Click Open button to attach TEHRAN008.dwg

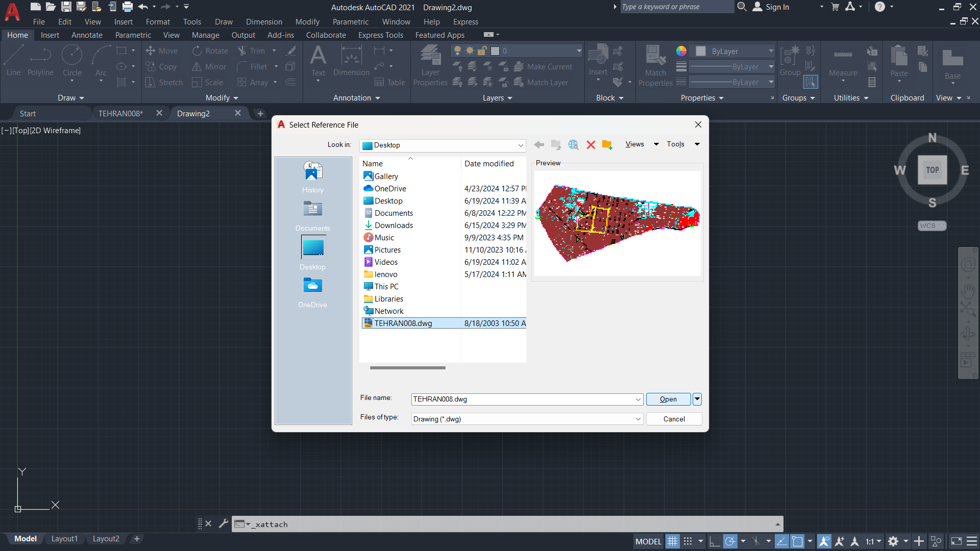pos(668,399)
